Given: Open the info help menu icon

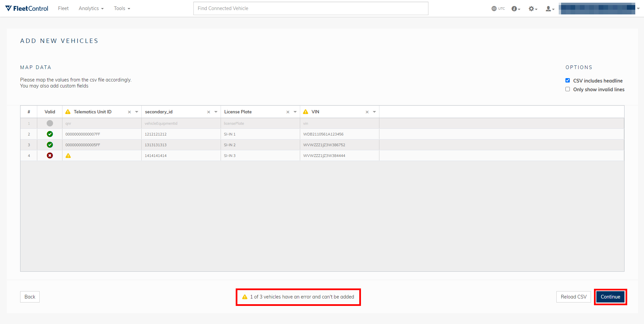Looking at the screenshot, I should 516,9.
